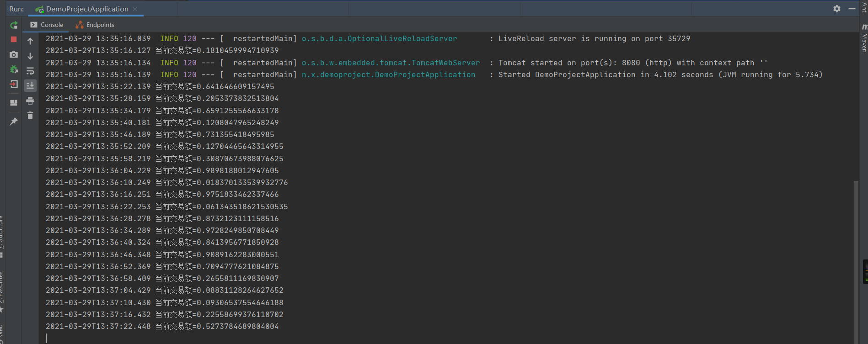Screen dimensions: 868x344
Task: Click the log line timestamped 13:35:28.159
Action: [162, 99]
